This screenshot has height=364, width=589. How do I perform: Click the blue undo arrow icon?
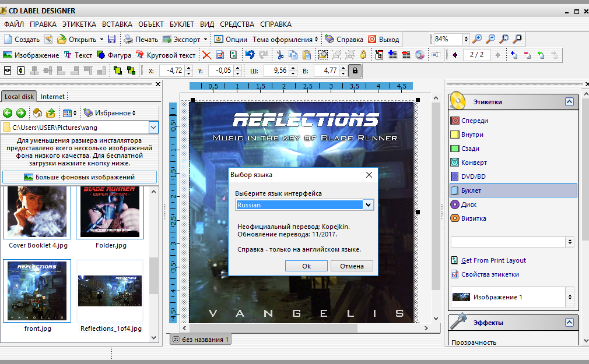pos(250,55)
